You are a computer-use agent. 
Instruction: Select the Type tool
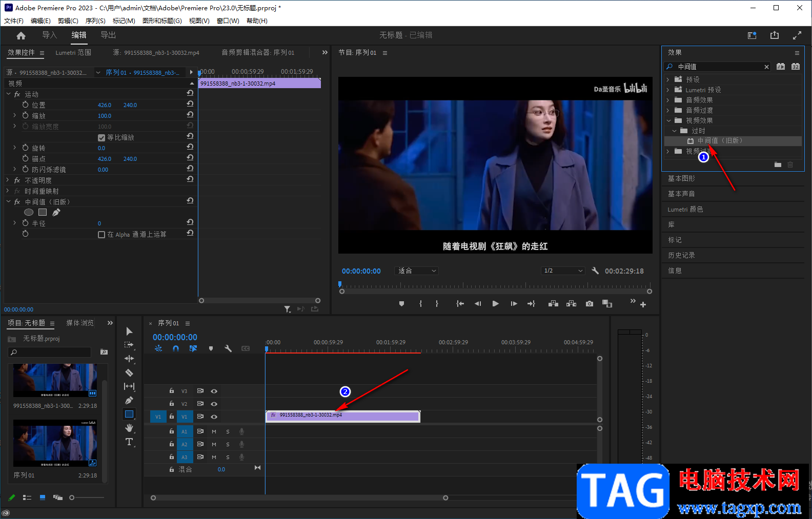129,442
